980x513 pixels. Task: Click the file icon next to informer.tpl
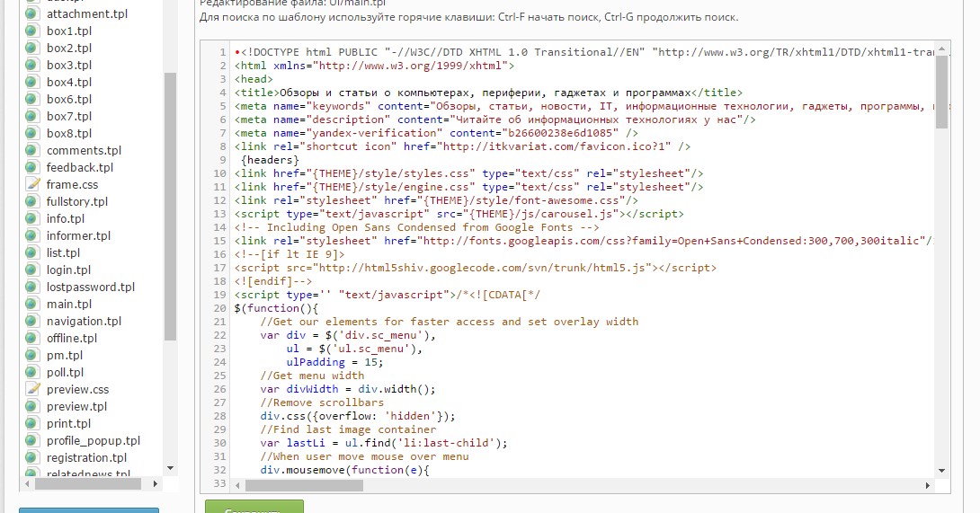tap(31, 235)
